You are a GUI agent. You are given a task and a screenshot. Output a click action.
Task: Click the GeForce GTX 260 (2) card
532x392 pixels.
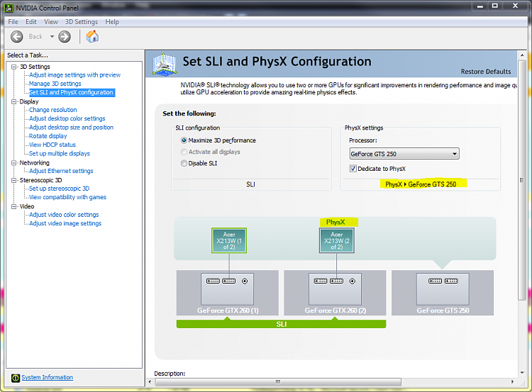click(x=335, y=293)
